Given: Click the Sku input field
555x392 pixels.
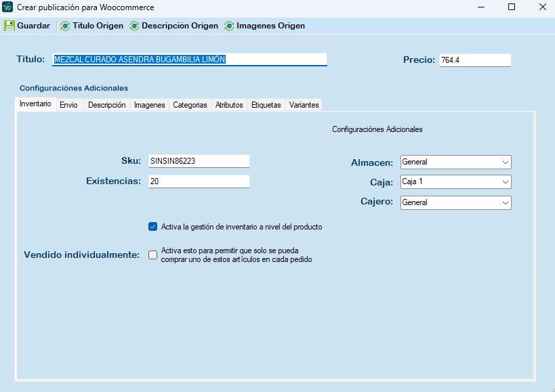Looking at the screenshot, I should click(x=199, y=161).
